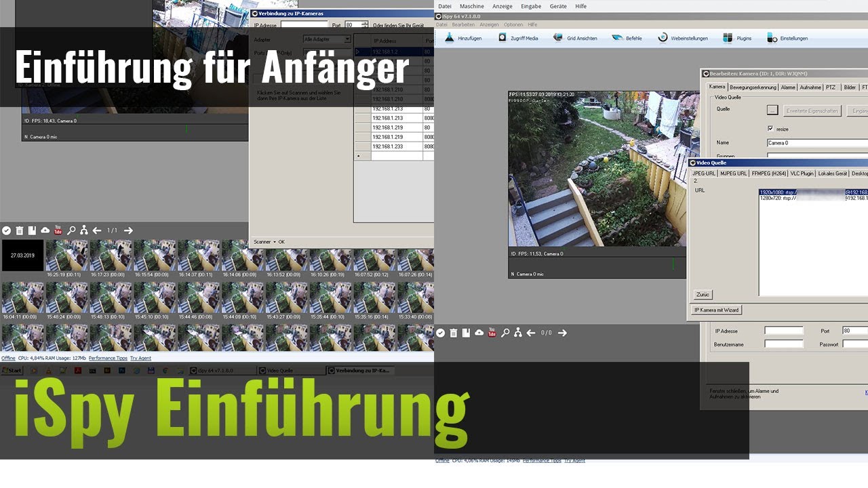Open the Alle Adapter dropdown
The width and height of the screenshot is (868, 488).
328,39
